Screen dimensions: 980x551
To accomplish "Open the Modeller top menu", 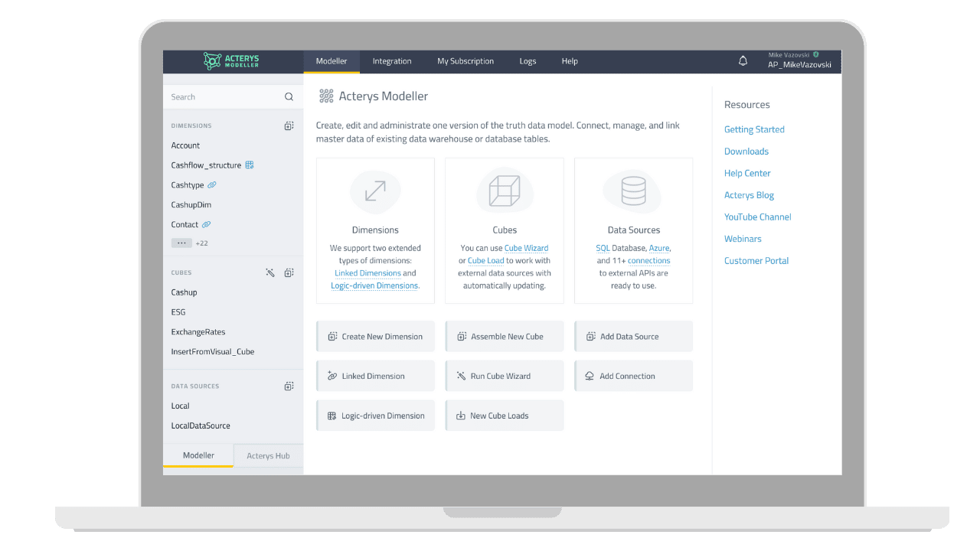I will click(332, 61).
